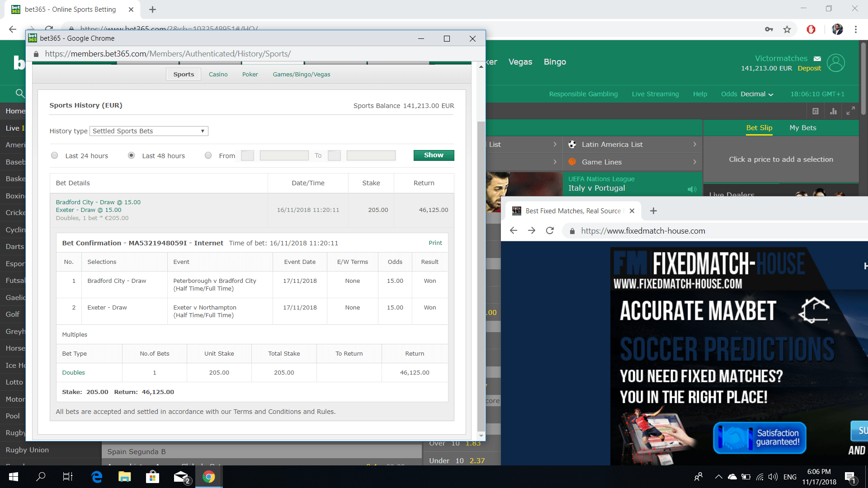The height and width of the screenshot is (488, 868).
Task: Select Last 48 hours radio button
Action: [131, 155]
